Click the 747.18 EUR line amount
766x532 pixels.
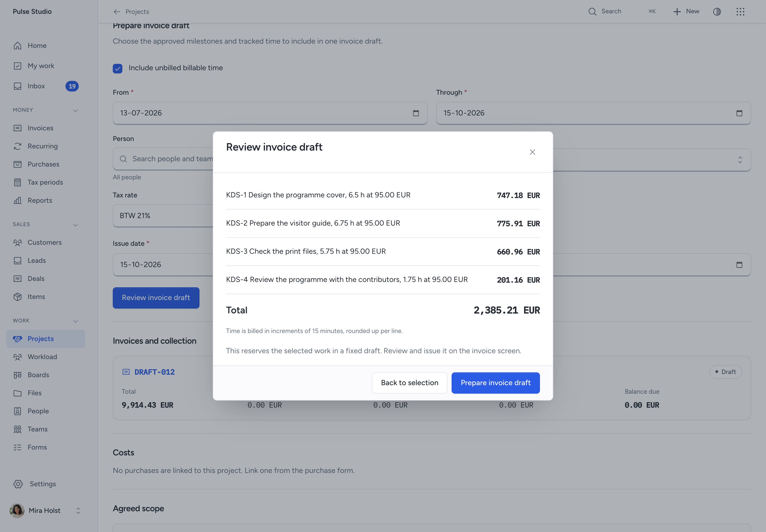[518, 195]
